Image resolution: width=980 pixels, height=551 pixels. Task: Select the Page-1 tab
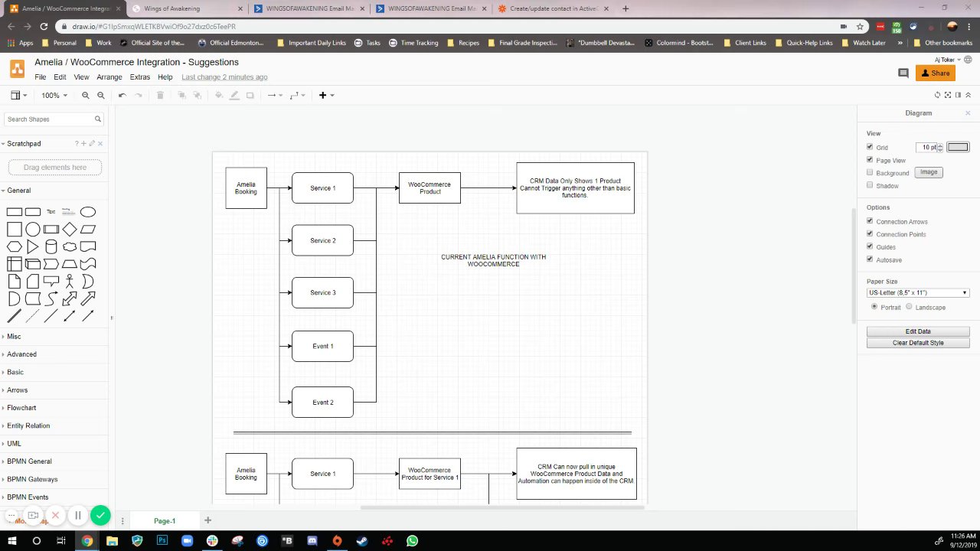click(x=165, y=521)
